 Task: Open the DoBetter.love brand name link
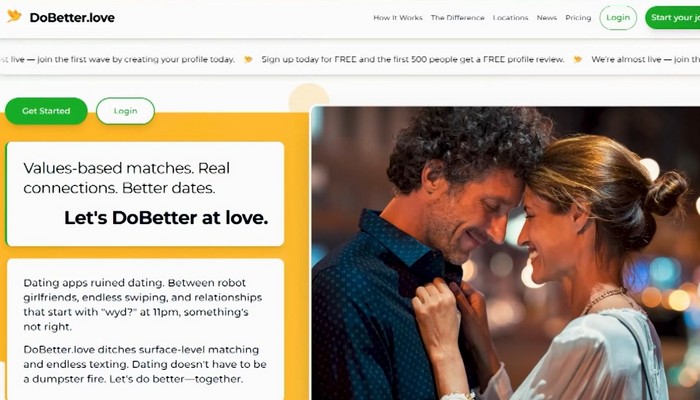click(72, 18)
